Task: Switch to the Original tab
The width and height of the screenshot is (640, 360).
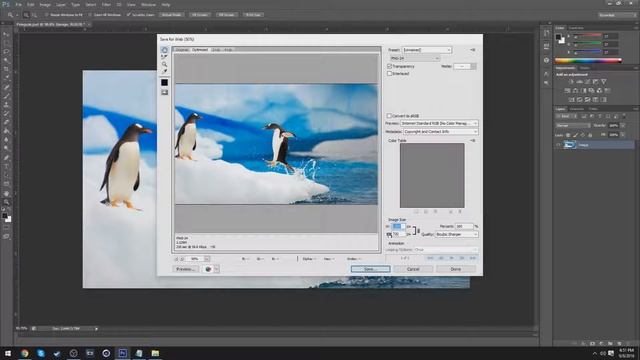Action: [x=182, y=50]
